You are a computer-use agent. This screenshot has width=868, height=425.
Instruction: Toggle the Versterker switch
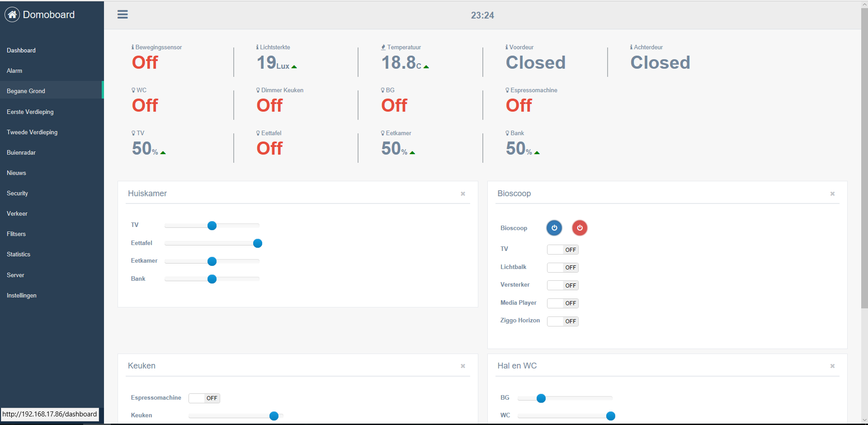click(563, 285)
